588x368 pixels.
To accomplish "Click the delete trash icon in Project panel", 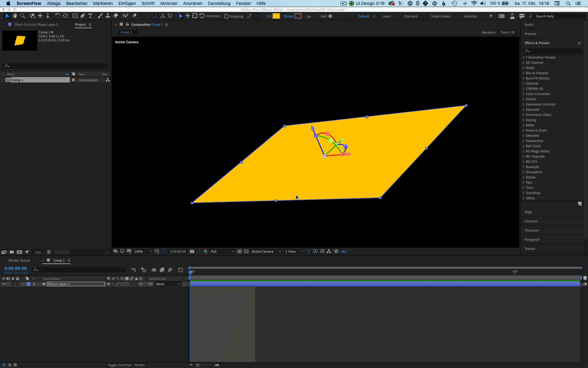I will point(49,252).
